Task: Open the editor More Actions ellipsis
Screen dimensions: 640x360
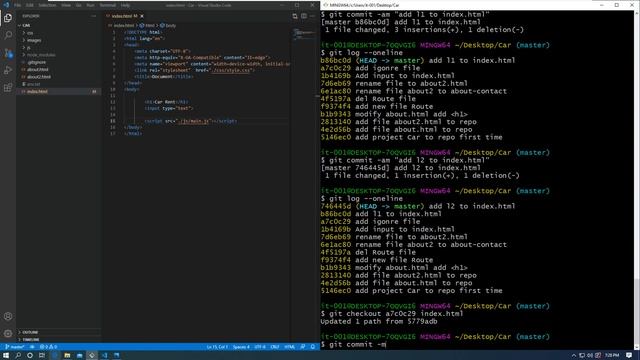Action: 313,16
